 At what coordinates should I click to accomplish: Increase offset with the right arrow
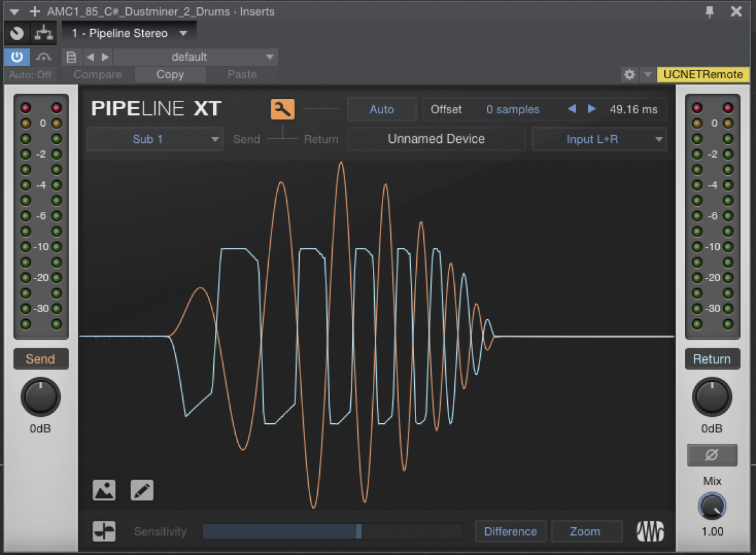pos(592,109)
